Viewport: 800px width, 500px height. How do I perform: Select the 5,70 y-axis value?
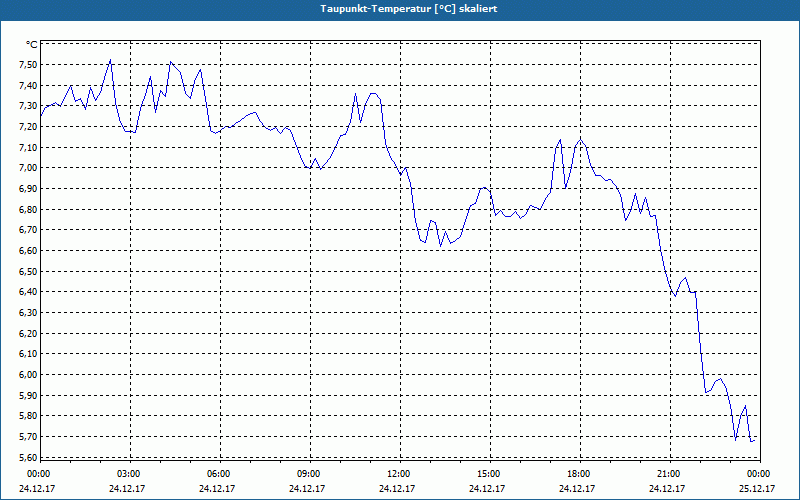(x=28, y=437)
